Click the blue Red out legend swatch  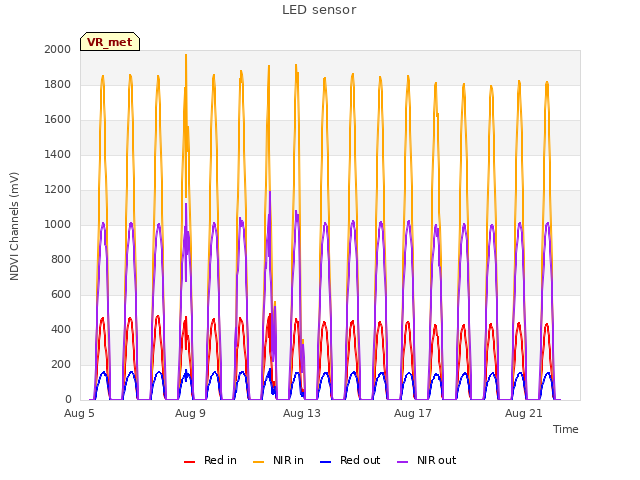coord(325,462)
